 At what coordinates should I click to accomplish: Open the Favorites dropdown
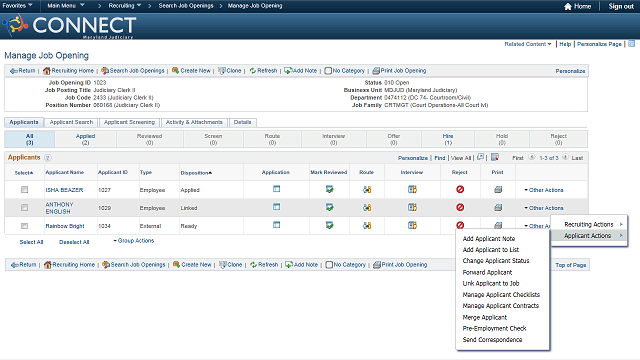point(17,6)
